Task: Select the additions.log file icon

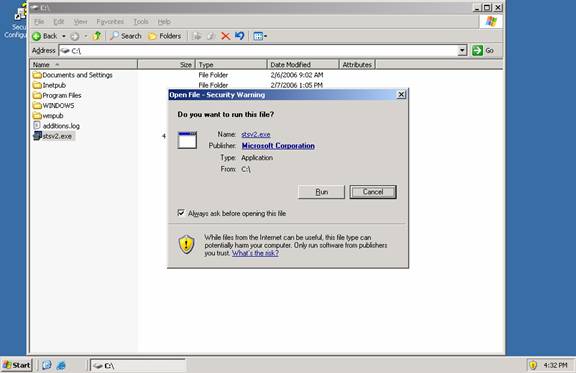Action: click(37, 126)
